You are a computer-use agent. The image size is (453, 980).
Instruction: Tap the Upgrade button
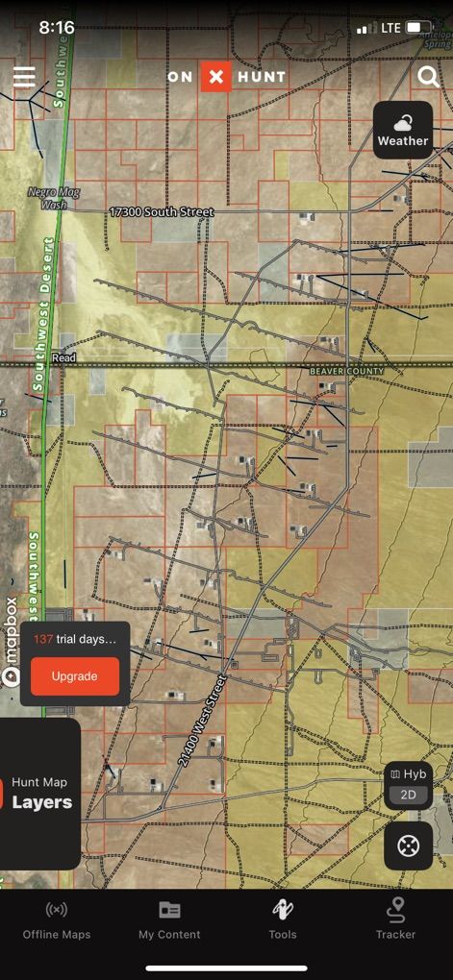(x=74, y=676)
